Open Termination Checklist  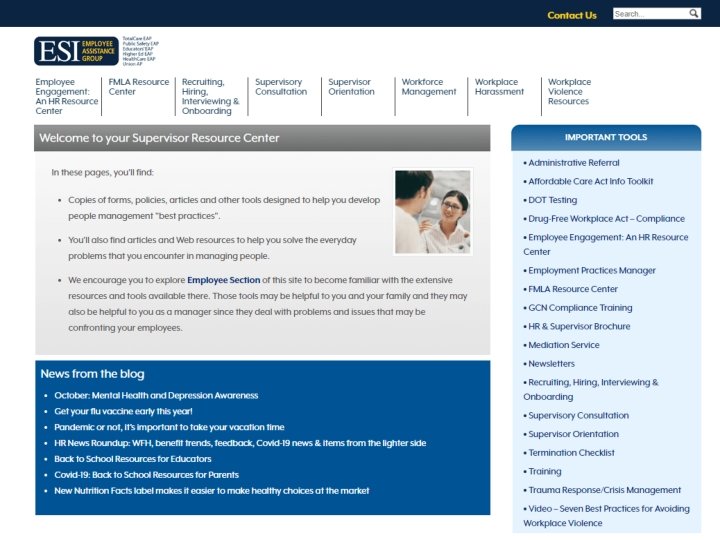[x=571, y=453]
